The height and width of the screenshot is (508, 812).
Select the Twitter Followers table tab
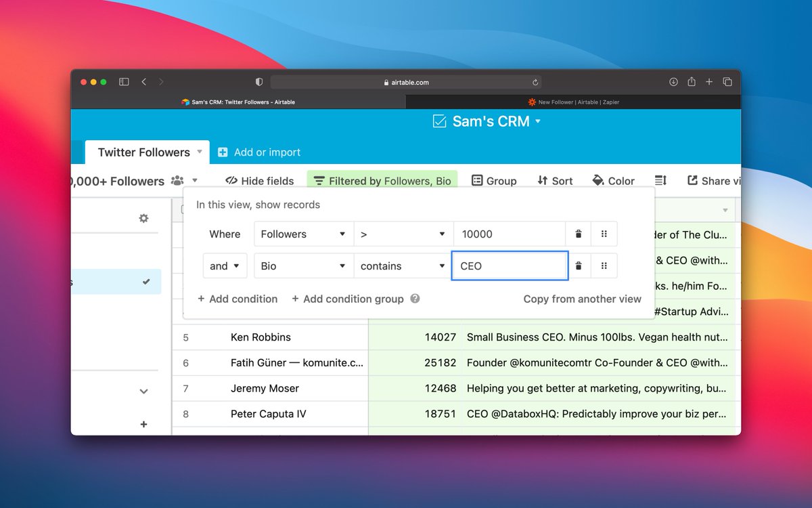[x=143, y=152]
